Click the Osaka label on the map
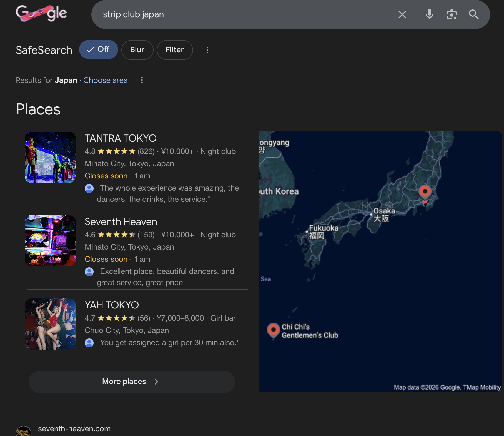Image resolution: width=504 pixels, height=436 pixels. [x=384, y=215]
